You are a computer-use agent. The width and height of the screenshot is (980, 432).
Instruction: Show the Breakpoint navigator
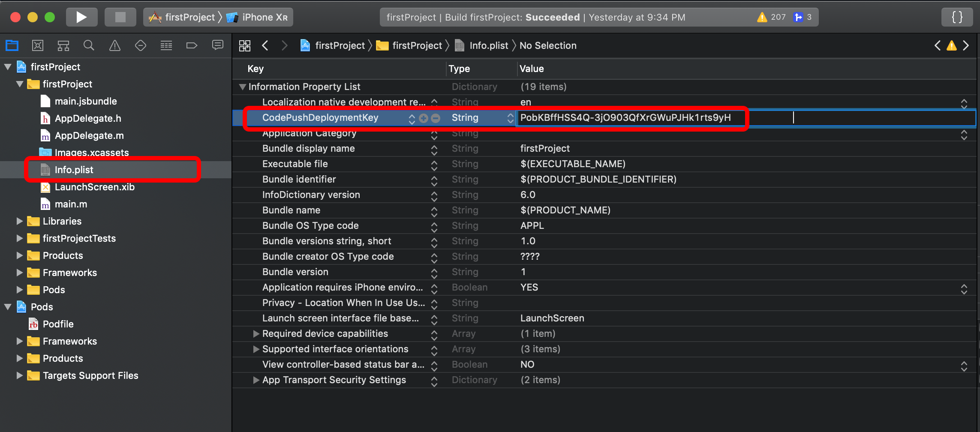tap(192, 45)
